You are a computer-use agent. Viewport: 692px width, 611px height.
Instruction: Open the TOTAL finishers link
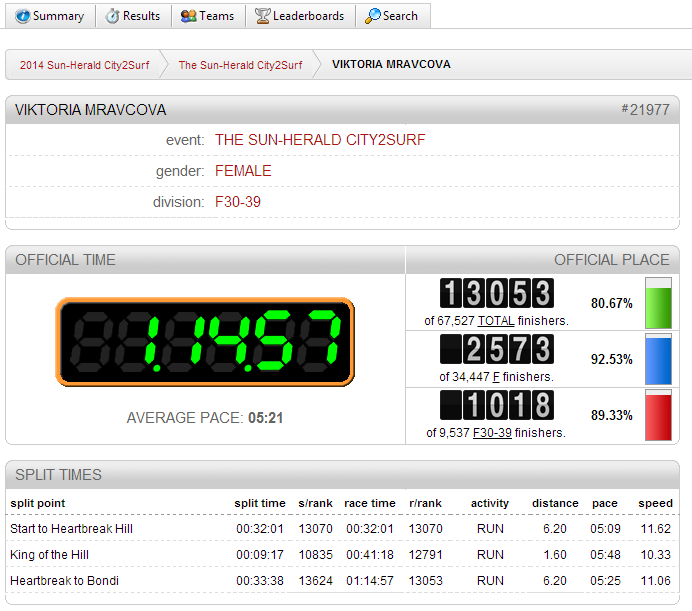[496, 321]
